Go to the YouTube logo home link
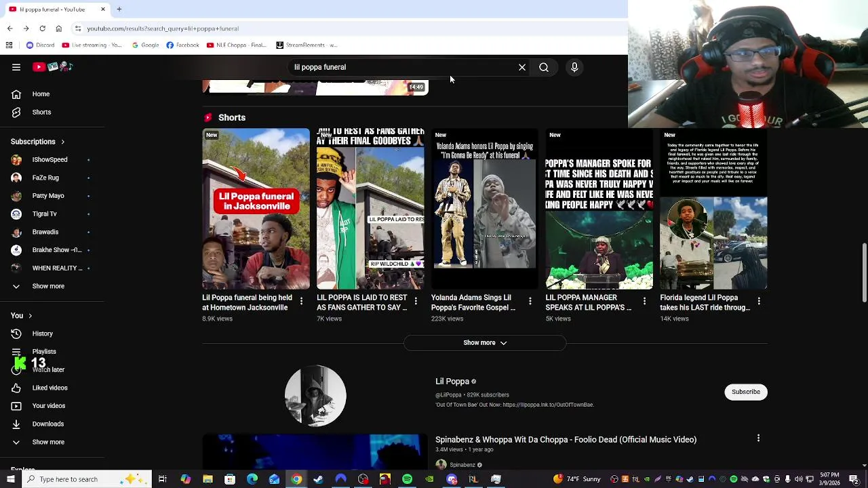This screenshot has width=868, height=488. (53, 66)
